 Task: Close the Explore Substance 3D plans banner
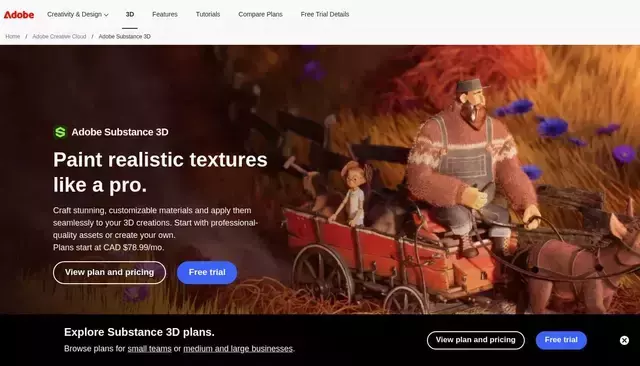(x=624, y=340)
